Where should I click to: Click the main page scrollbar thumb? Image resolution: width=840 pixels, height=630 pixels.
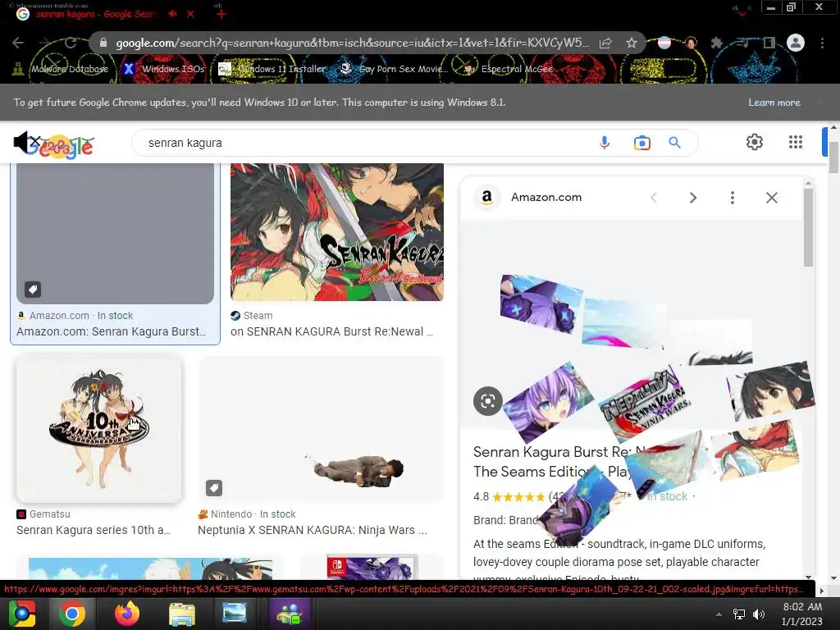833,157
